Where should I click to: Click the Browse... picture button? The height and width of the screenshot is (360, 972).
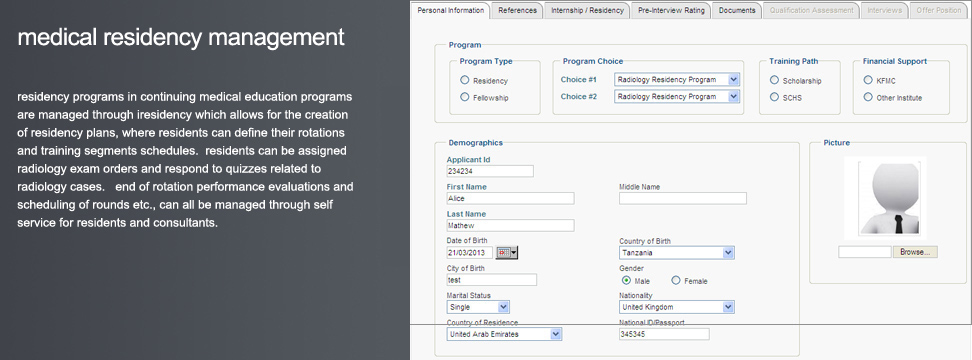tap(915, 252)
